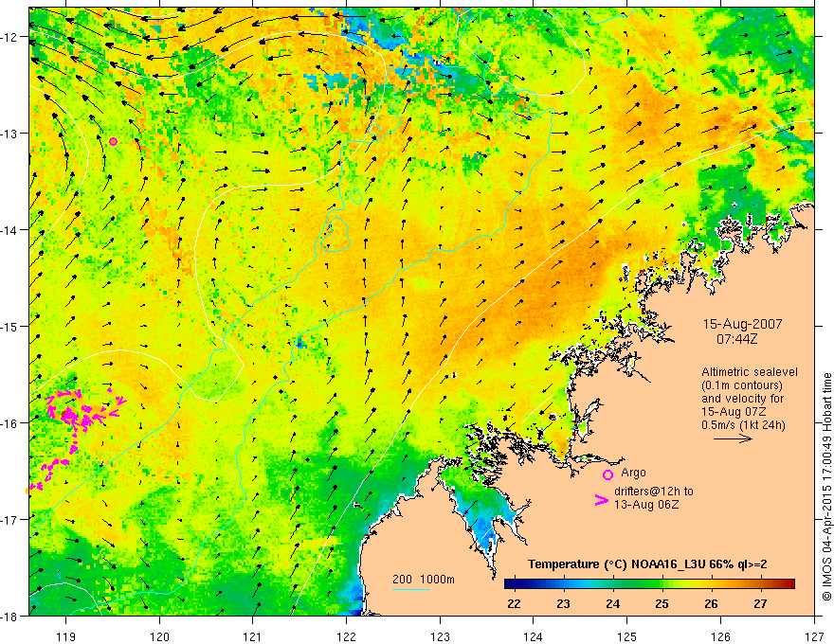Click the IMOS copyright text on right edge
Viewport: 834px width, 644px height.
pos(826,488)
